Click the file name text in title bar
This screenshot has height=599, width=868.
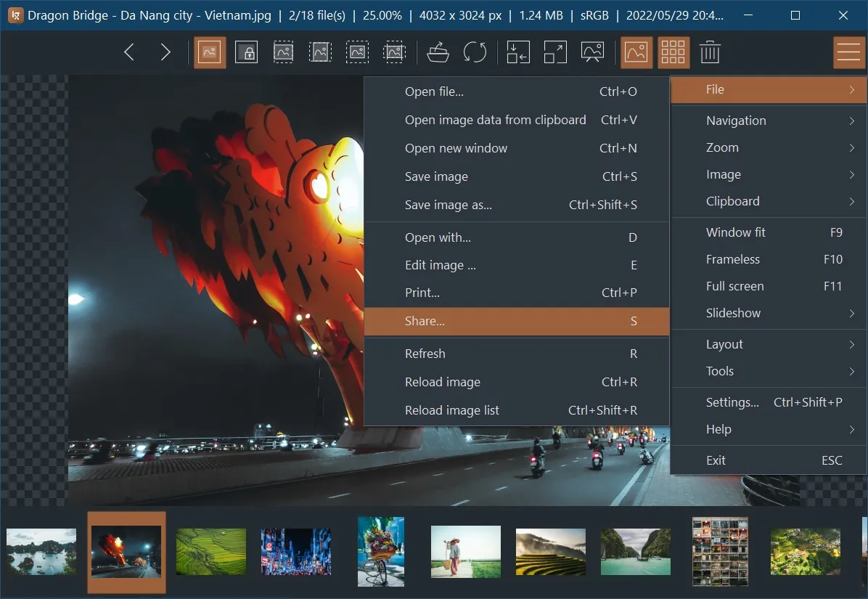coord(150,15)
